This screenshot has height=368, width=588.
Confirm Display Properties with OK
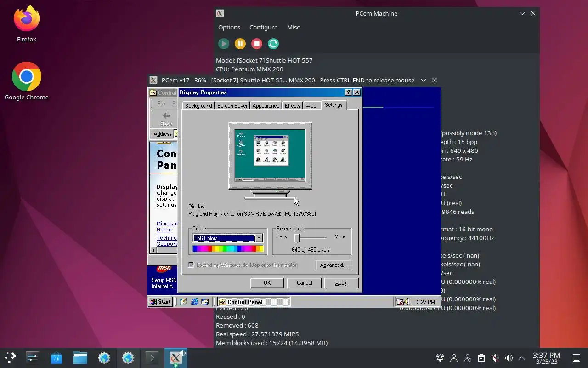267,283
